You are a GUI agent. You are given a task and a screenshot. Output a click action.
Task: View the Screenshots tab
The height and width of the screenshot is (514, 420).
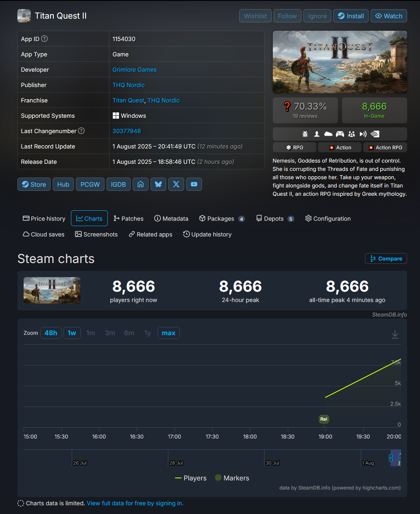(96, 234)
